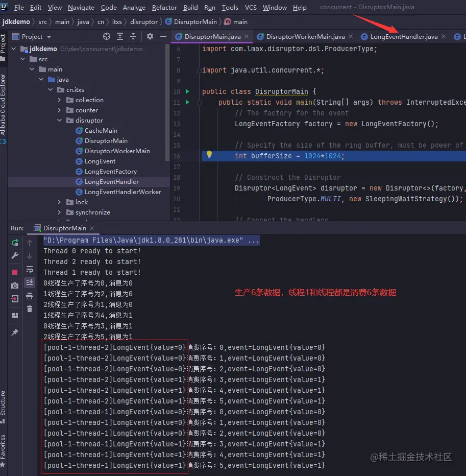Click fold marker on import line 8
Screen dimensions: 466x476
[200, 70]
